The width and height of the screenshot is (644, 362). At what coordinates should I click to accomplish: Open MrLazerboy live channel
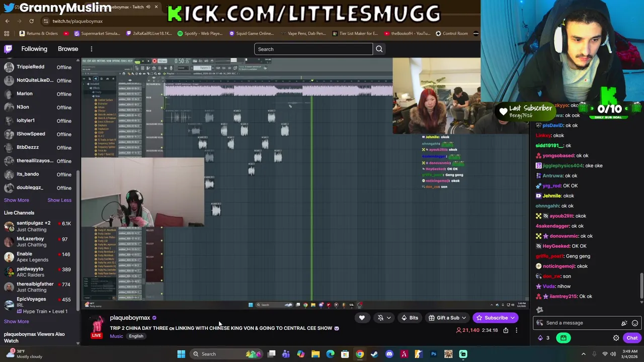click(x=38, y=241)
